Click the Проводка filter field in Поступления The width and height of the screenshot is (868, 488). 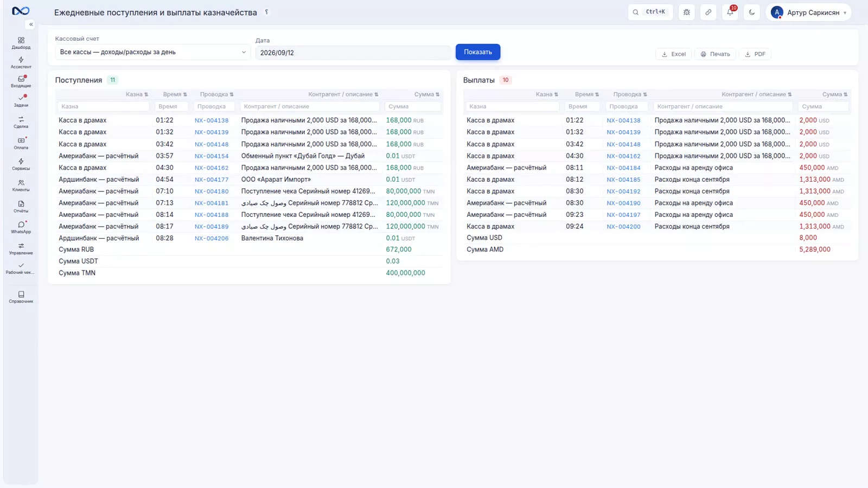point(214,107)
